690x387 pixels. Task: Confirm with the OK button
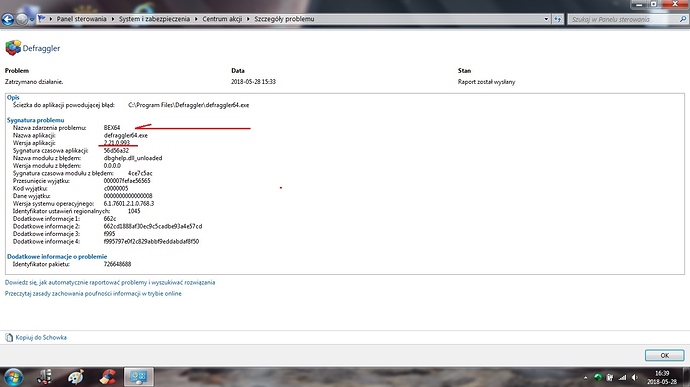[664, 355]
